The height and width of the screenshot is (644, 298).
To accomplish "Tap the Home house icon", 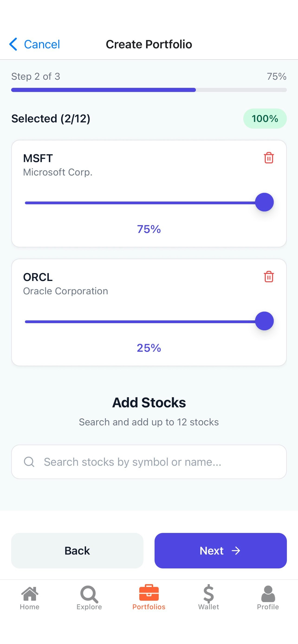I will (x=29, y=594).
